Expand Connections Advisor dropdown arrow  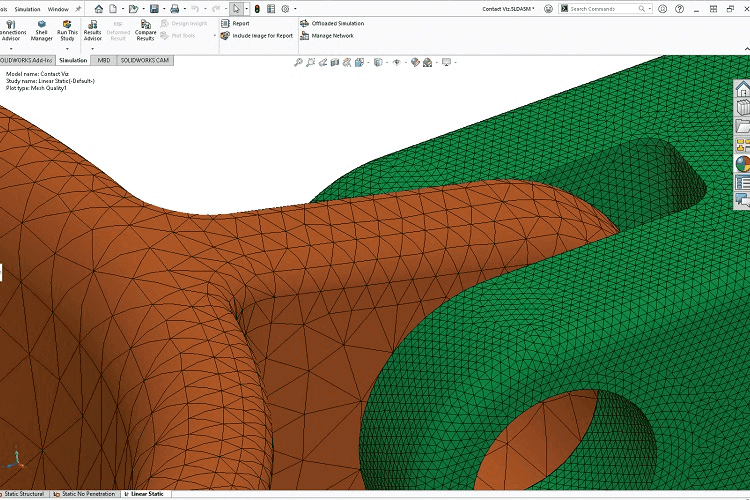tap(11, 49)
